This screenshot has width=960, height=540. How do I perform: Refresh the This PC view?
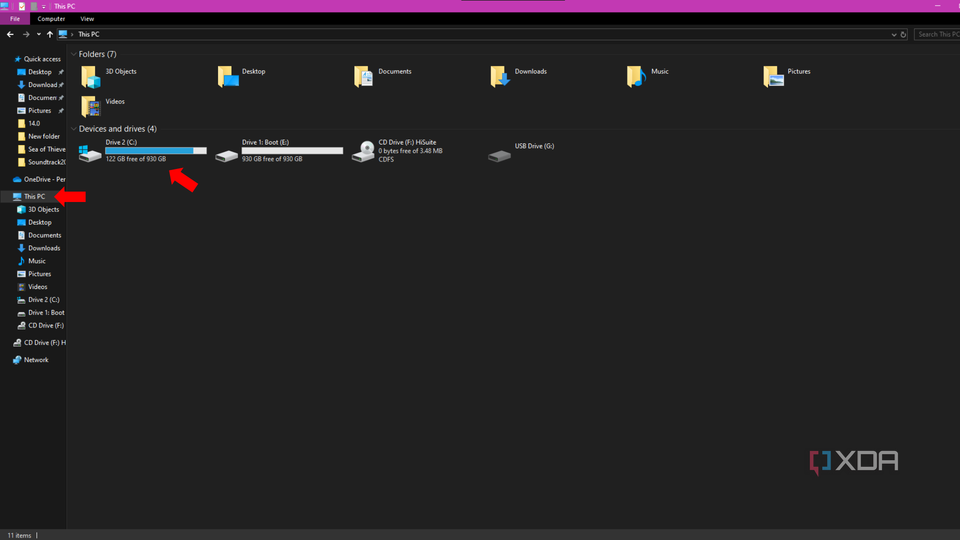903,34
